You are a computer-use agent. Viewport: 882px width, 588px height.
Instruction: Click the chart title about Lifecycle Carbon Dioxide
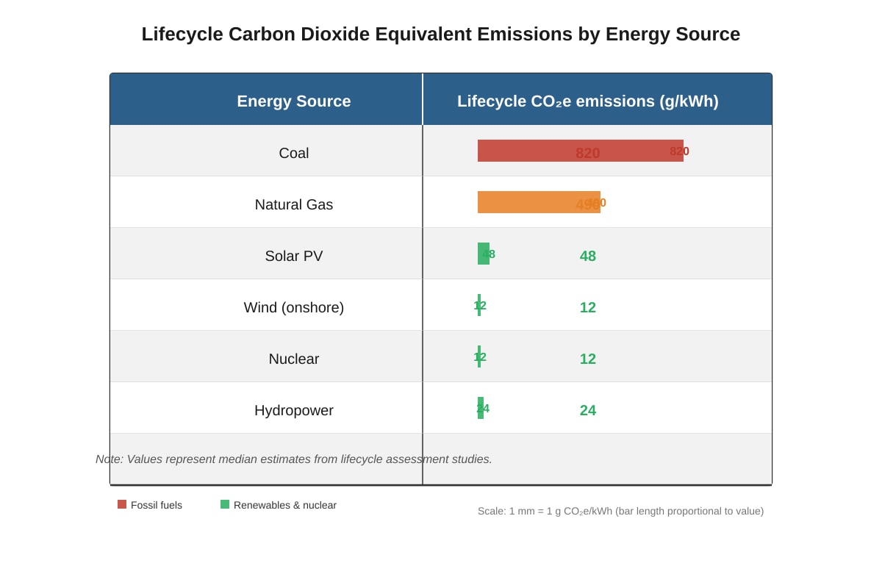click(441, 34)
